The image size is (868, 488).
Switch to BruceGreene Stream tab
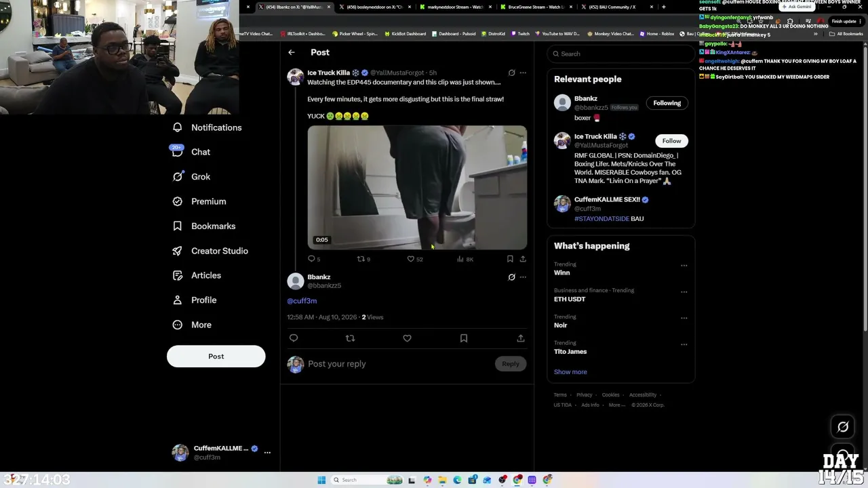coord(536,7)
